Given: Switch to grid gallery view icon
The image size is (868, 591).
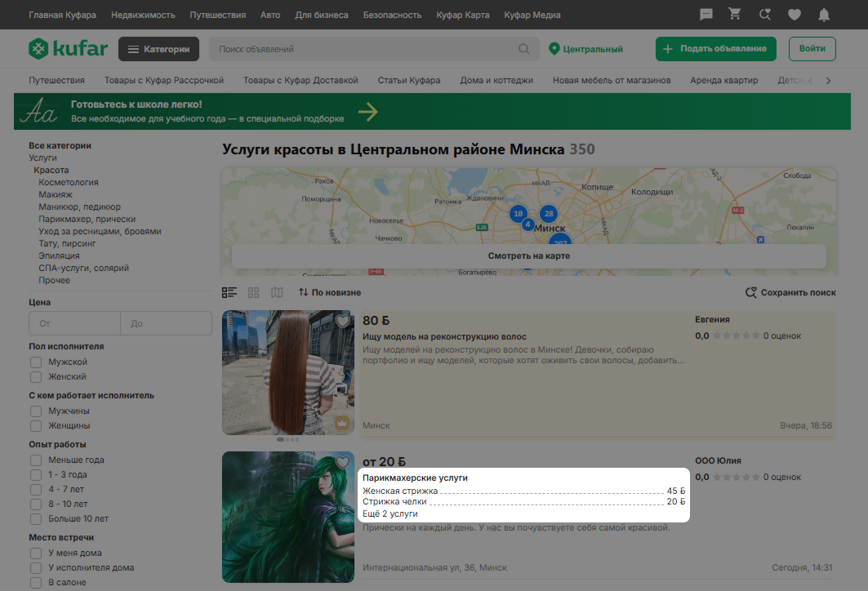Looking at the screenshot, I should (x=253, y=292).
